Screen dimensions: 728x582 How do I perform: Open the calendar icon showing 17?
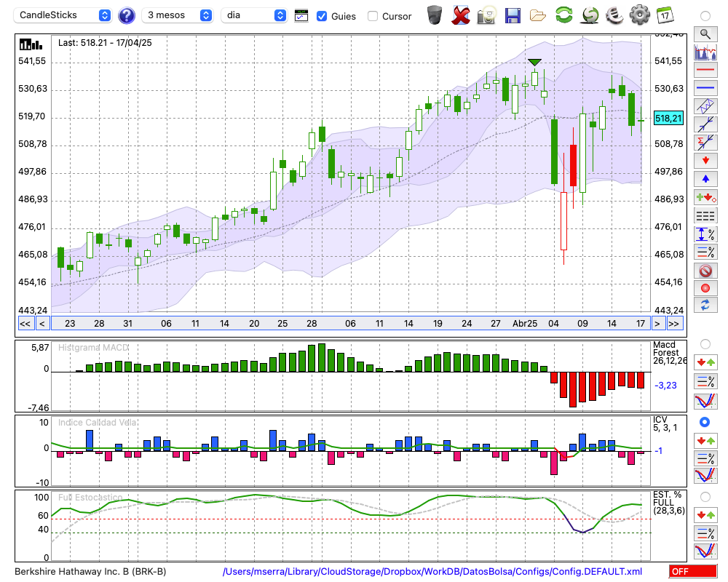(x=665, y=15)
